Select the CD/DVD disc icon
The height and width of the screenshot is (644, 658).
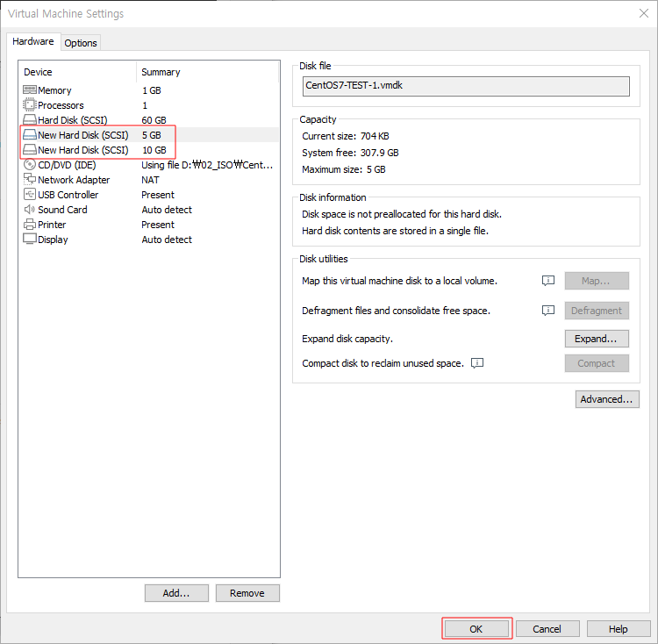[29, 164]
